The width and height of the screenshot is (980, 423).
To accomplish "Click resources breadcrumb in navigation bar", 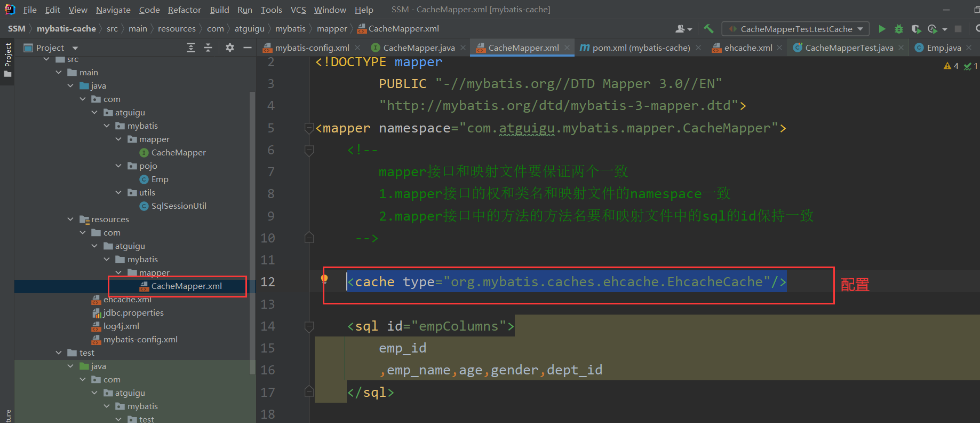I will pos(177,29).
